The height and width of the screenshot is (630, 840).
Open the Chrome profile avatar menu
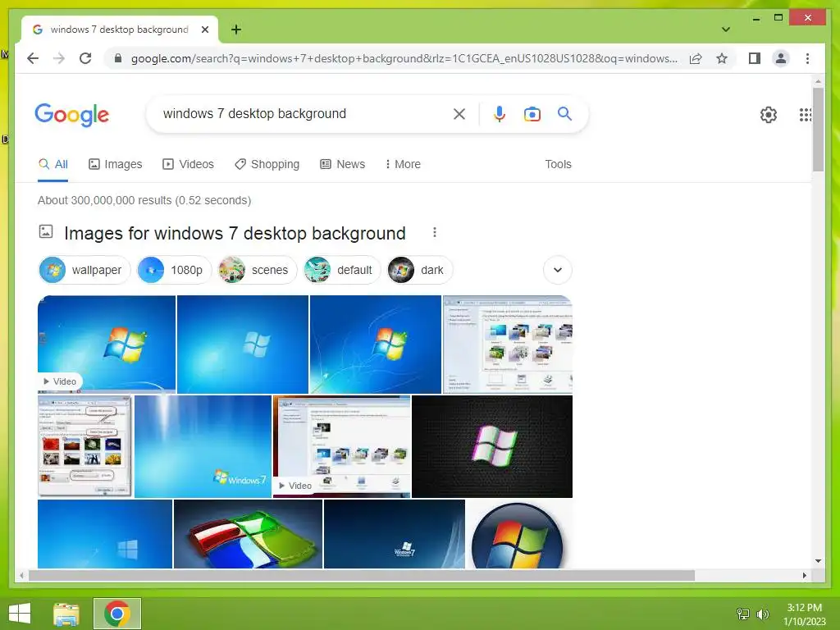pos(781,58)
